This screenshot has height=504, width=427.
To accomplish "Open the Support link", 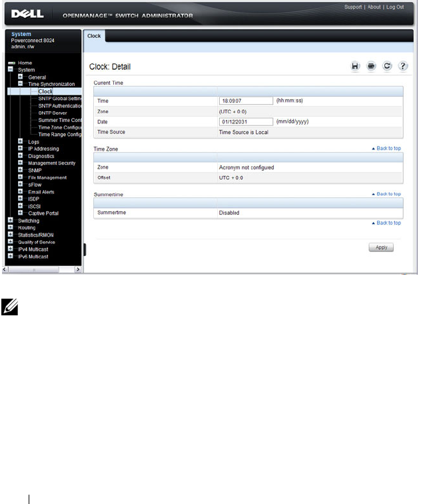I will click(353, 7).
